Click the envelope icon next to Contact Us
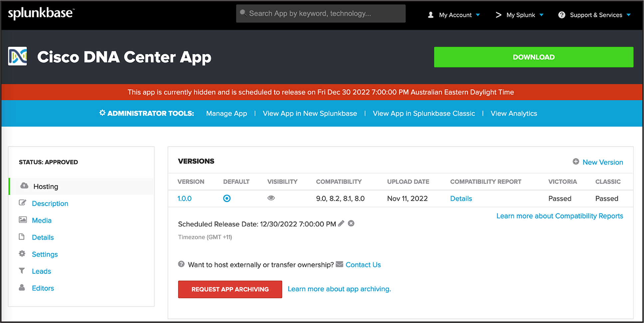 (339, 264)
